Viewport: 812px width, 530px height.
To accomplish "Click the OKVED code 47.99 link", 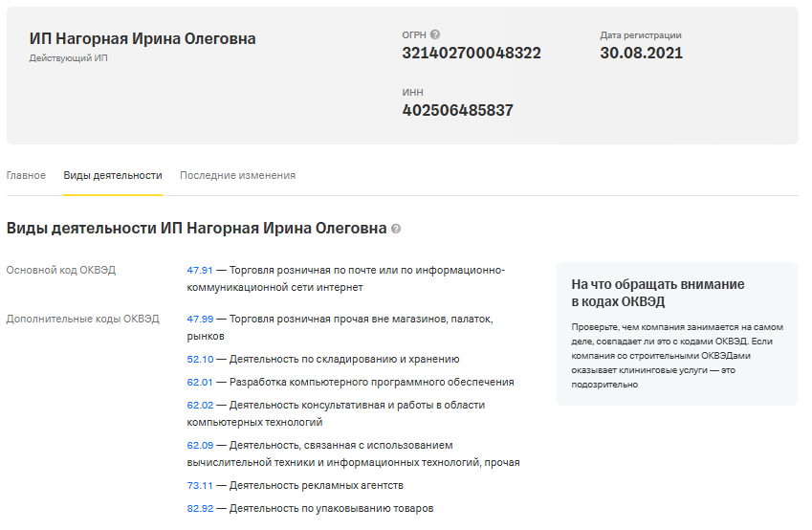I will click(200, 319).
